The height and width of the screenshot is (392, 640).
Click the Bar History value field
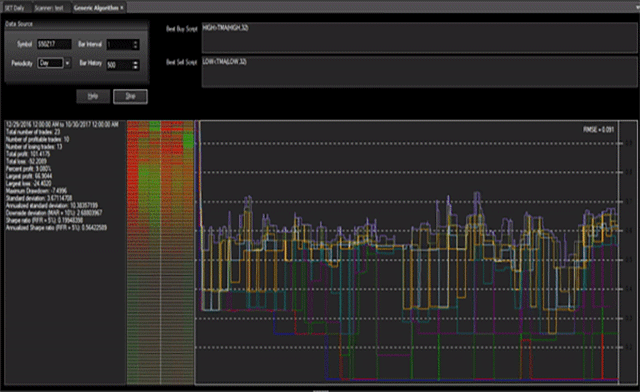pos(119,65)
